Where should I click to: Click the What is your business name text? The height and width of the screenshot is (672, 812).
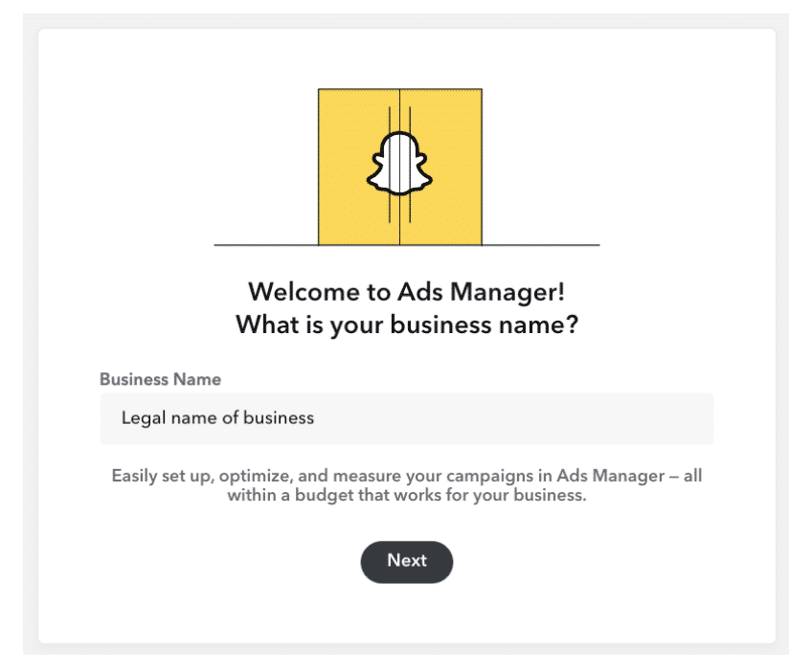pyautogui.click(x=406, y=325)
